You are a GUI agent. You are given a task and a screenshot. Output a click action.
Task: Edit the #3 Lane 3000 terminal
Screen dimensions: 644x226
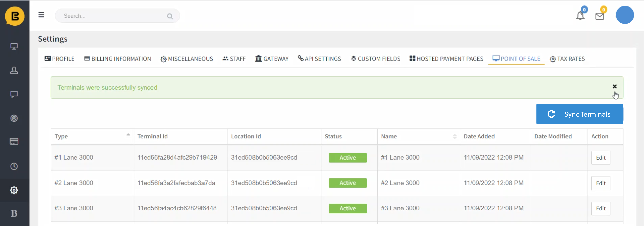(601, 209)
